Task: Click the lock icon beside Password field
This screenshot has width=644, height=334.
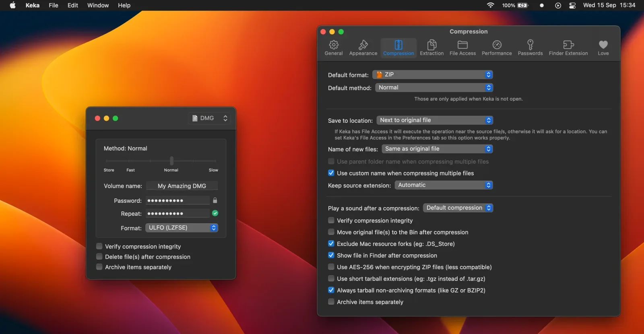Action: [x=215, y=200]
